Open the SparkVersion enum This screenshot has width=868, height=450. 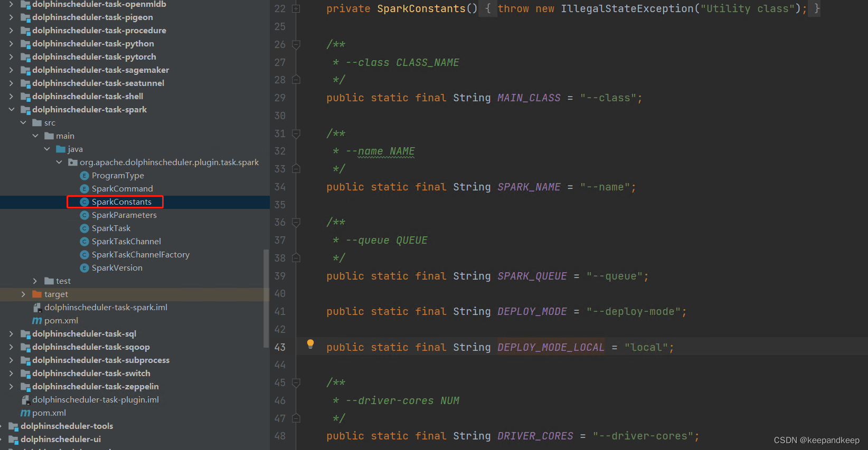[x=117, y=268]
